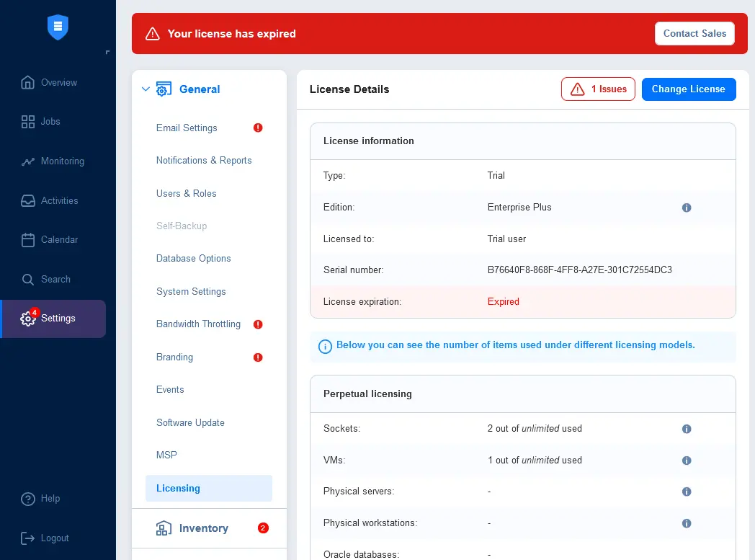This screenshot has width=755, height=560.
Task: Click Email Settings red alert badge
Action: click(258, 128)
